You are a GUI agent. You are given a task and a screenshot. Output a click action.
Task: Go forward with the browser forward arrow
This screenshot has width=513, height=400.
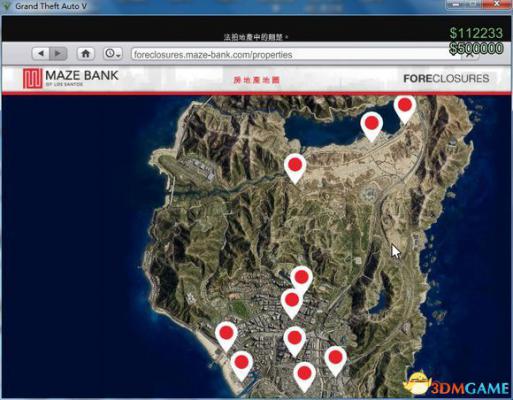pos(58,53)
